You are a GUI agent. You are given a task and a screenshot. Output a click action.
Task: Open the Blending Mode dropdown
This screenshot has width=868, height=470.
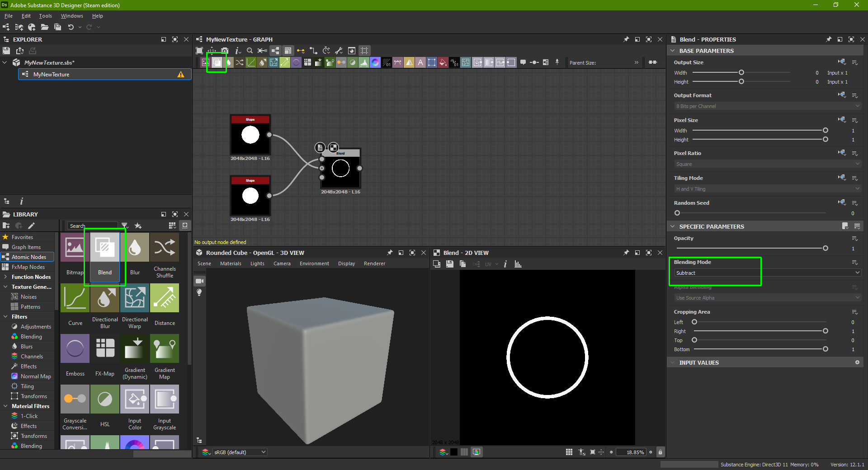(x=767, y=273)
